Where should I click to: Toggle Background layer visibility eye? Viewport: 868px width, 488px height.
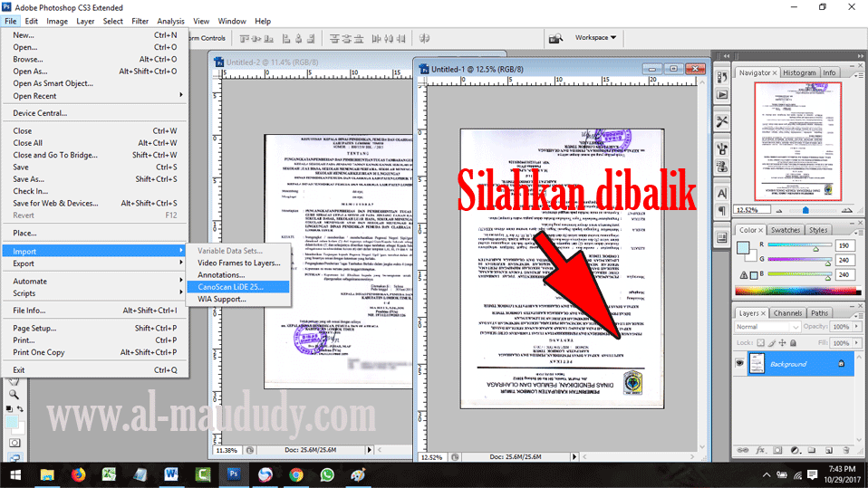[x=739, y=364]
